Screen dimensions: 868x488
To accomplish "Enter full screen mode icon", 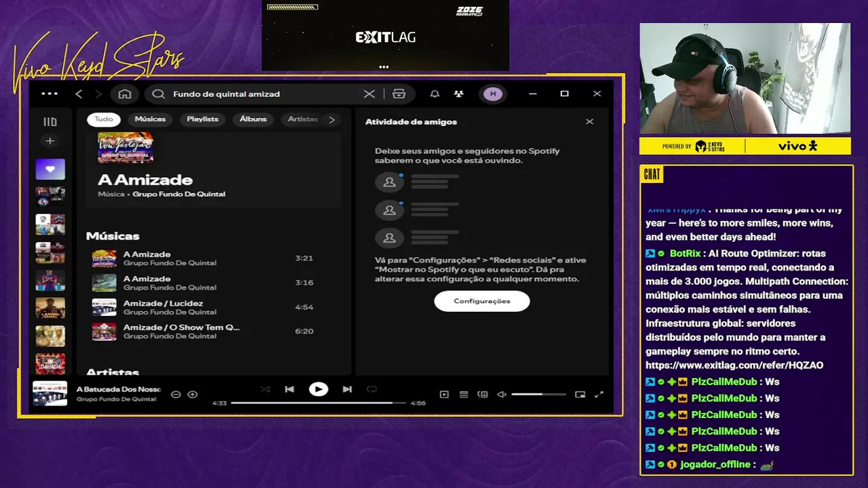I will point(599,394).
